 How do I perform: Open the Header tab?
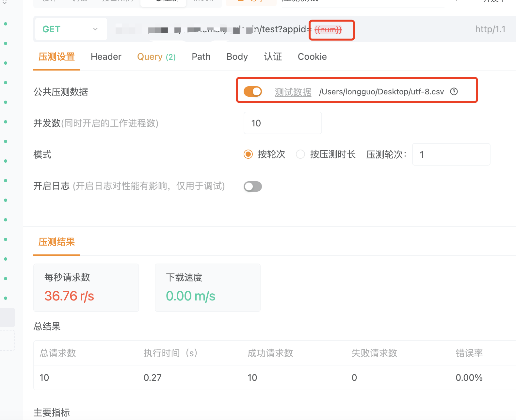pos(106,57)
